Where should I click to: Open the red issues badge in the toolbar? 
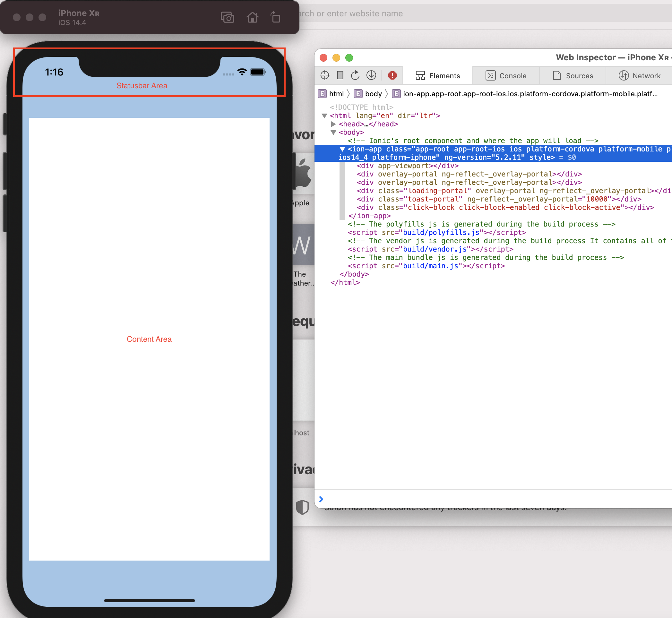392,75
